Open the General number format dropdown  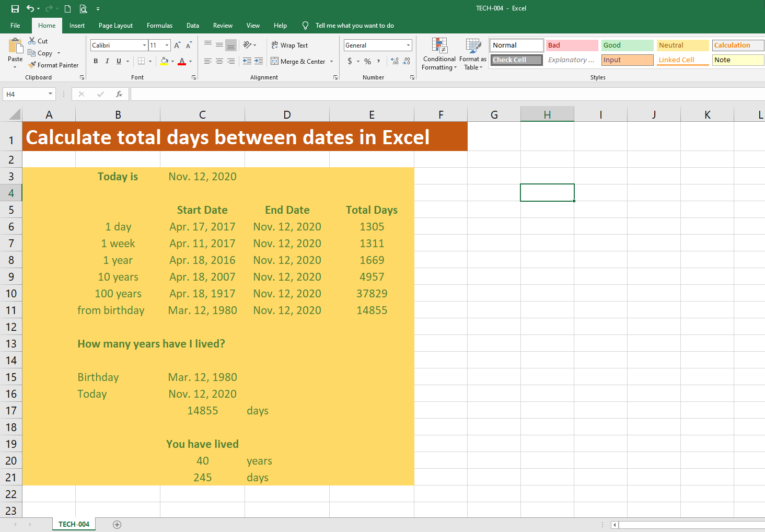(408, 45)
